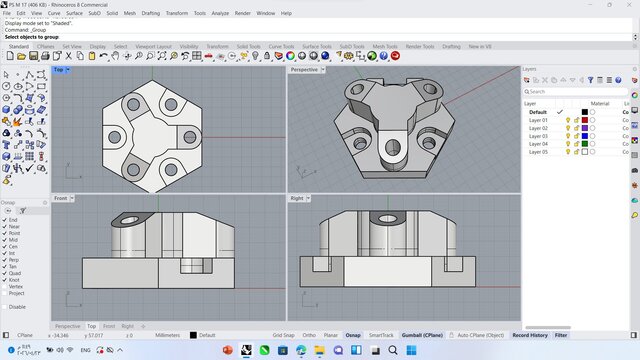
Task: Toggle Layer 03 lock icon
Action: tap(576, 136)
